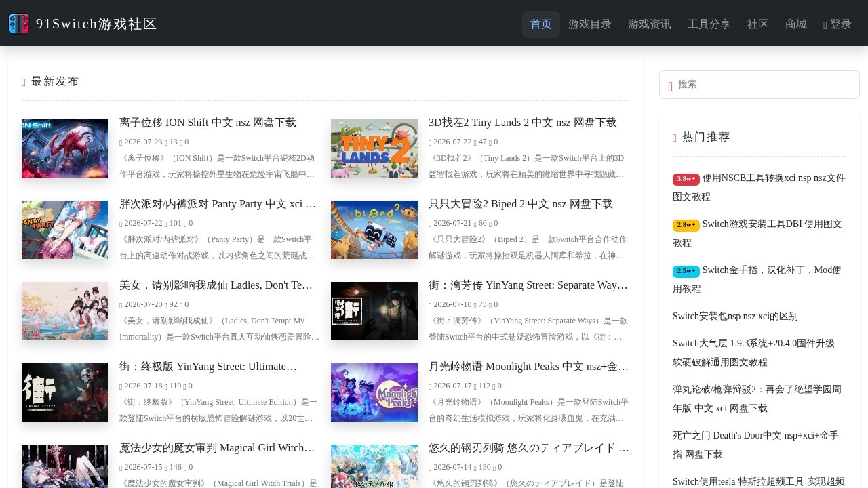Open the Switch安装包nsp nsz xci的区别 link

coord(735,317)
